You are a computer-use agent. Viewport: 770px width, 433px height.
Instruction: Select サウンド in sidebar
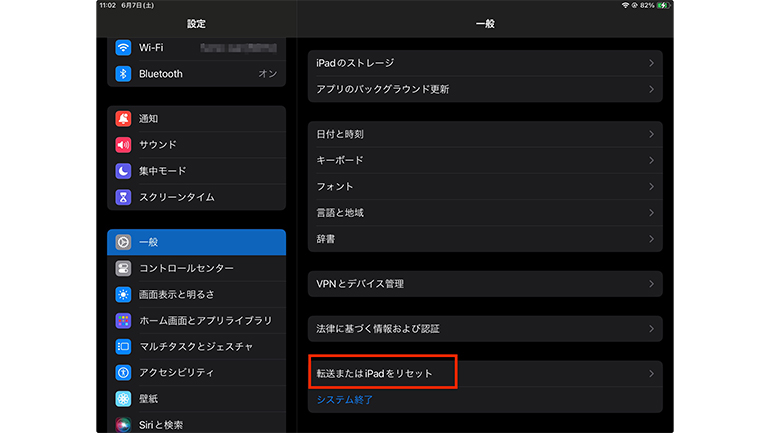click(x=196, y=145)
